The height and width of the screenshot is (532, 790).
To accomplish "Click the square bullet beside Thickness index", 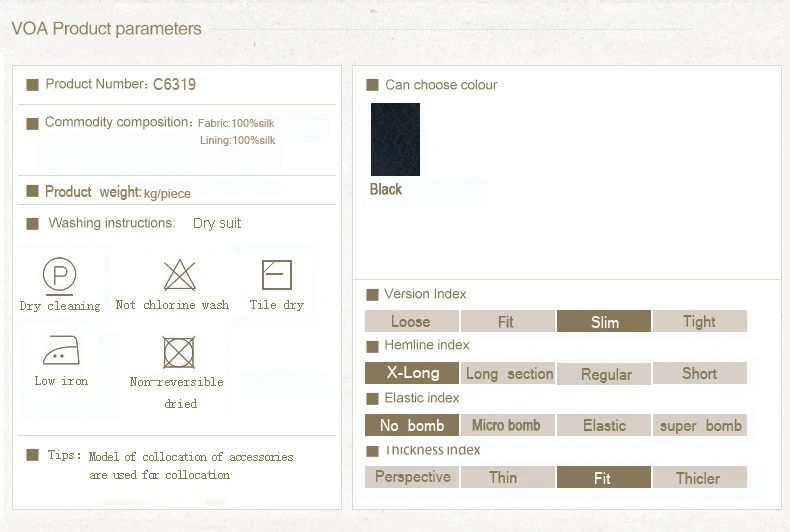I will [372, 451].
